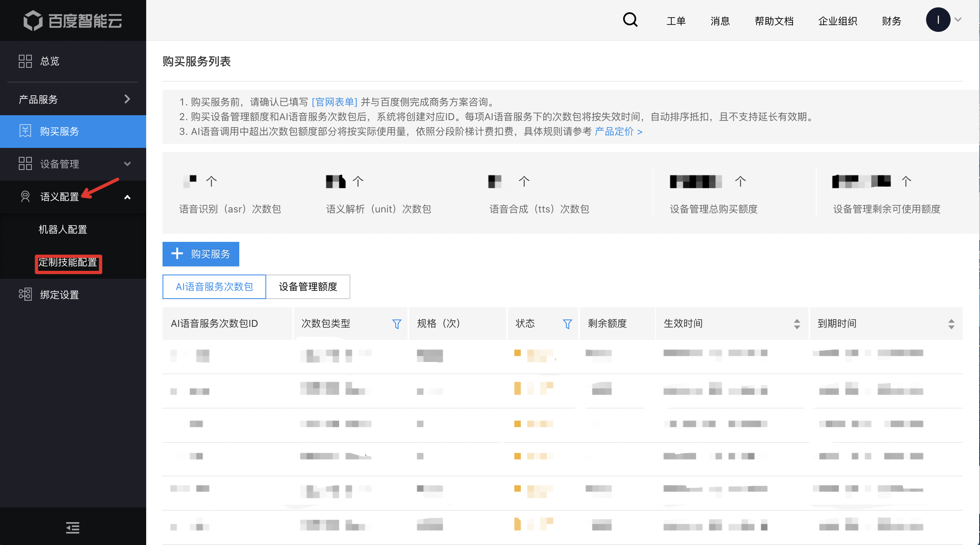Click 产品服务 sidebar label
The width and height of the screenshot is (980, 545).
[38, 99]
